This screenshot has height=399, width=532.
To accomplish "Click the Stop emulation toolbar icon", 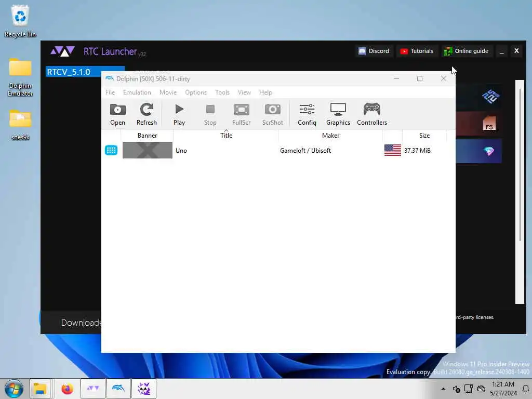I will pos(210,114).
